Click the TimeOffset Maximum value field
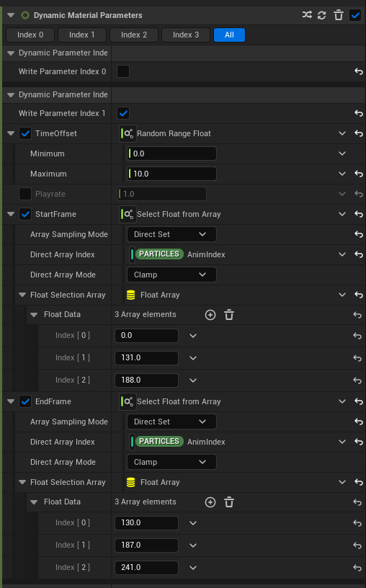Image resolution: width=366 pixels, height=588 pixels. [171, 174]
